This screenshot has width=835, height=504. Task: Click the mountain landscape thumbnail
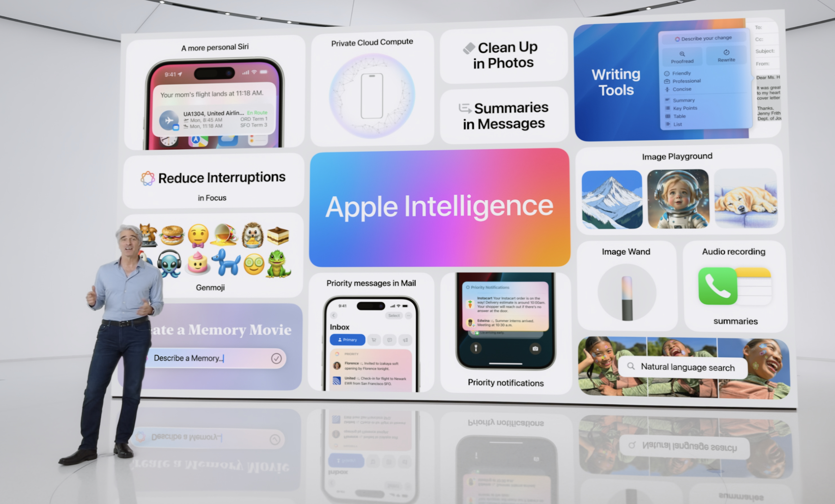click(610, 200)
